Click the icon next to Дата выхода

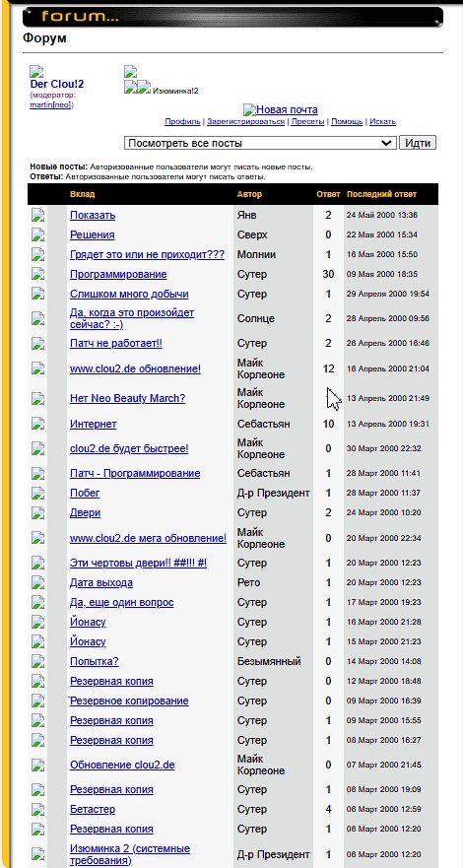coord(37,583)
